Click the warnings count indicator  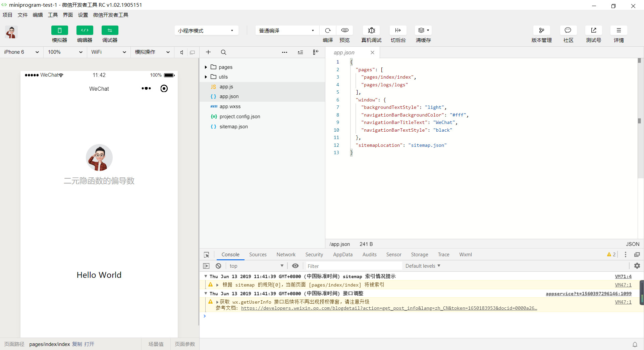611,255
